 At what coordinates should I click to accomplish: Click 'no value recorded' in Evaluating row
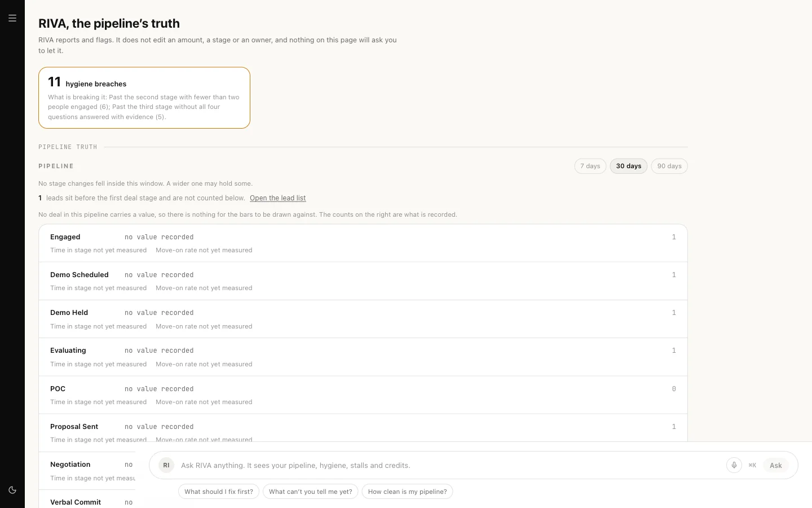[159, 351]
